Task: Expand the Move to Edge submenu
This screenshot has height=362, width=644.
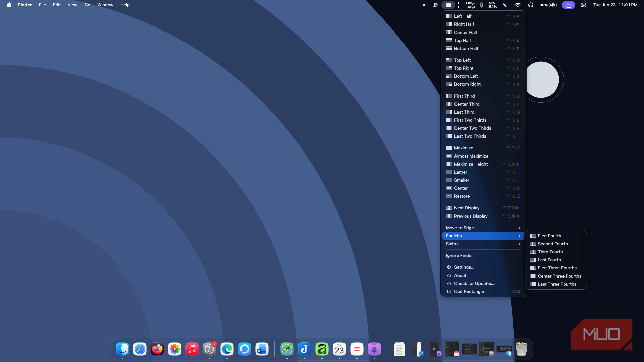Action: (x=483, y=228)
